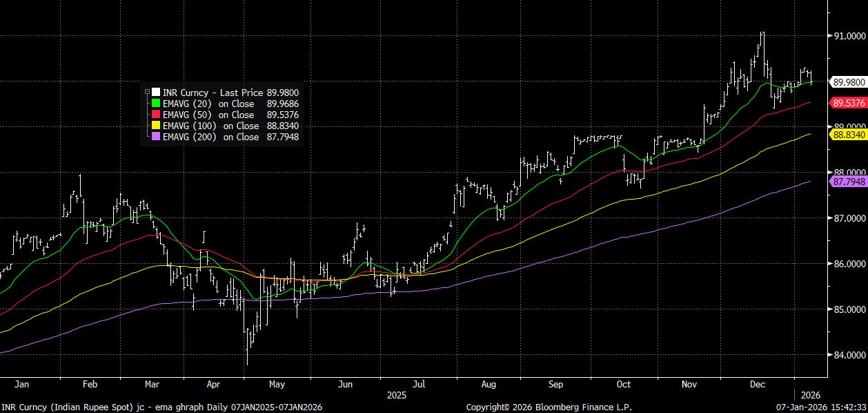Click legend value 89.9686
The height and width of the screenshot is (413, 868).
coord(283,104)
